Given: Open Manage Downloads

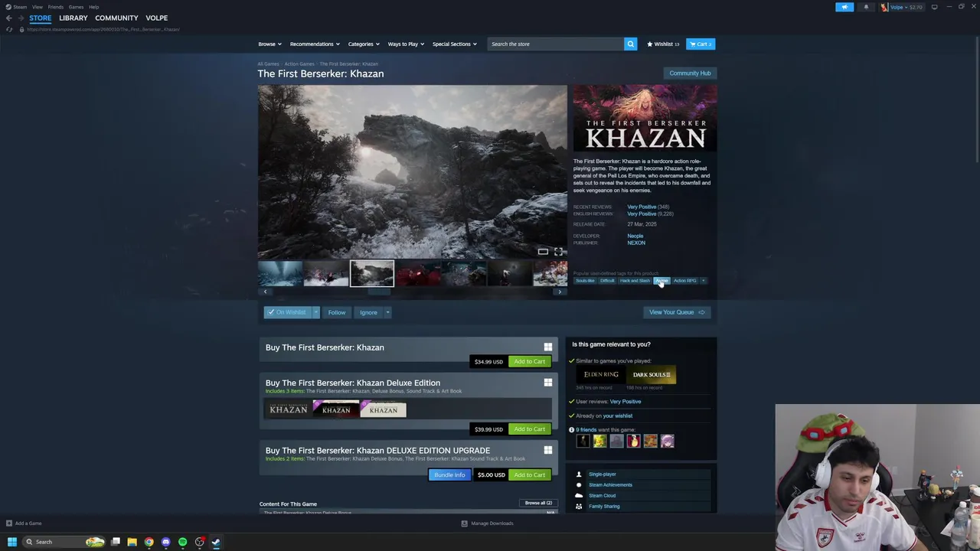Looking at the screenshot, I should tap(487, 523).
